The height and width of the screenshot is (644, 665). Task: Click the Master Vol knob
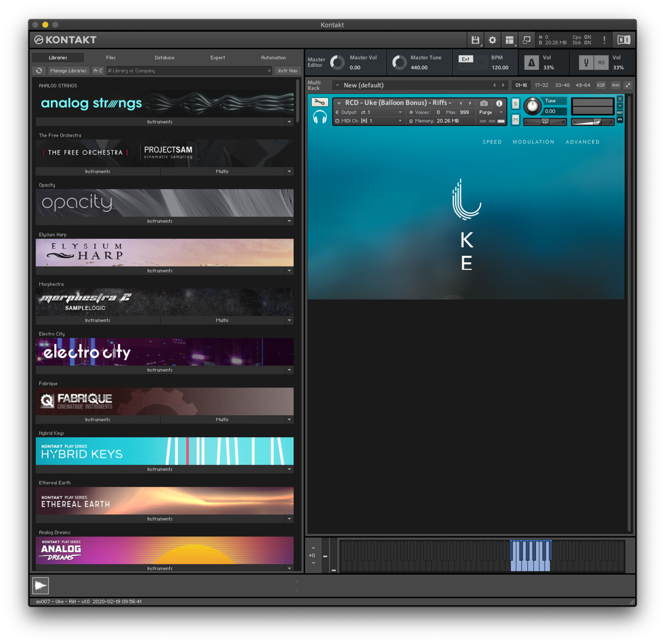pos(337,63)
